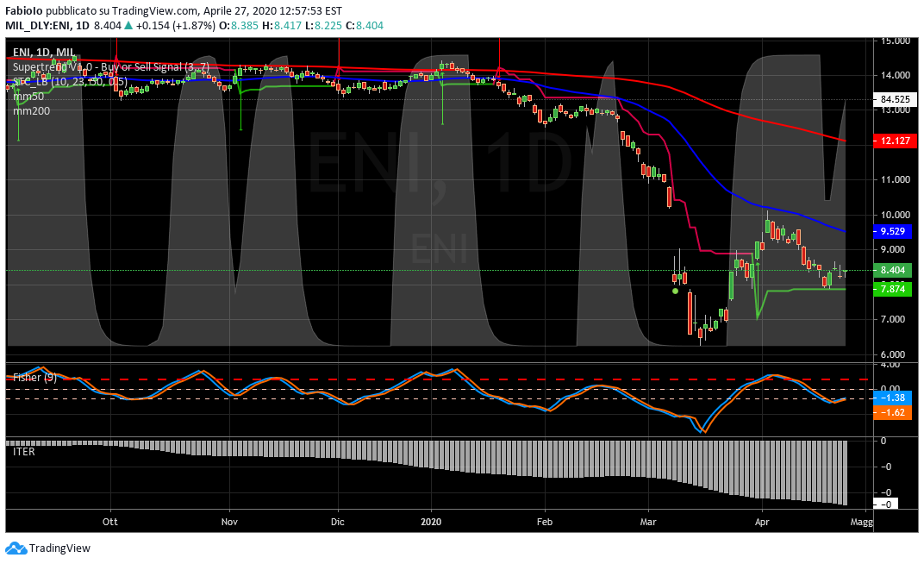Open the ITER indicator panel label
The height and width of the screenshot is (564, 924).
click(x=24, y=449)
